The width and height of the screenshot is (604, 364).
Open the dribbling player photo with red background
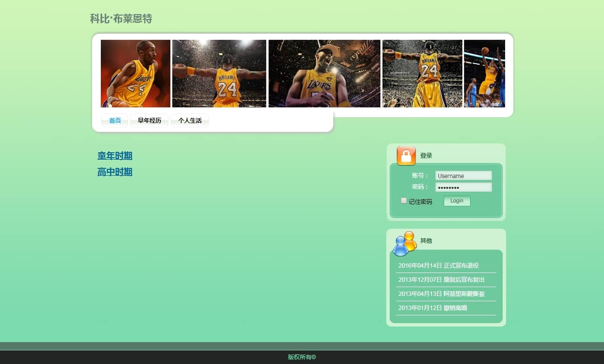pyautogui.click(x=135, y=73)
